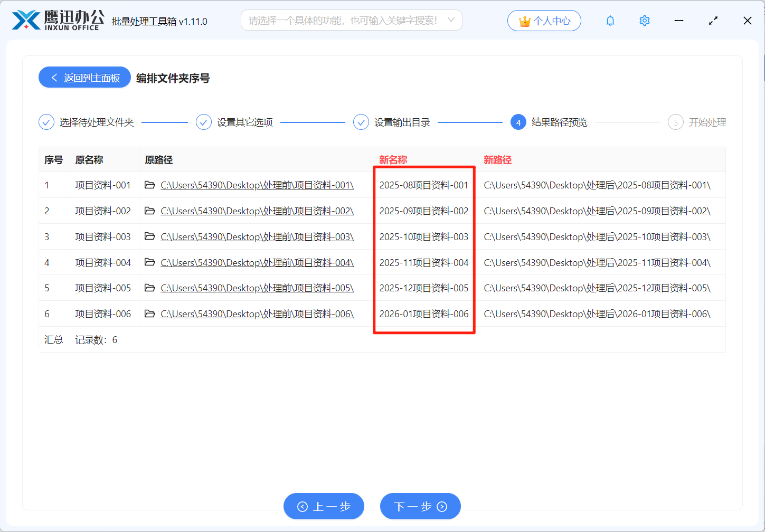
Task: Click the notification bell icon
Action: coord(610,21)
